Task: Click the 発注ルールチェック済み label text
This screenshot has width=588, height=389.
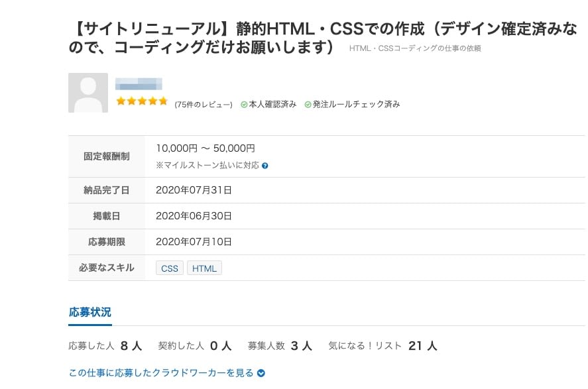Action: 356,104
